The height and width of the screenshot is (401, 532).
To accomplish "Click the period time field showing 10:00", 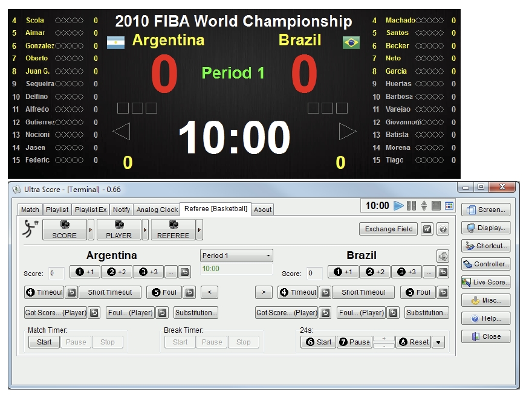I will pyautogui.click(x=236, y=269).
